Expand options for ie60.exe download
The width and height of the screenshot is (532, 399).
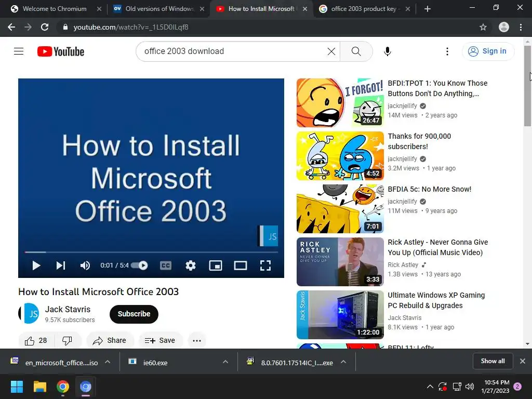point(225,362)
